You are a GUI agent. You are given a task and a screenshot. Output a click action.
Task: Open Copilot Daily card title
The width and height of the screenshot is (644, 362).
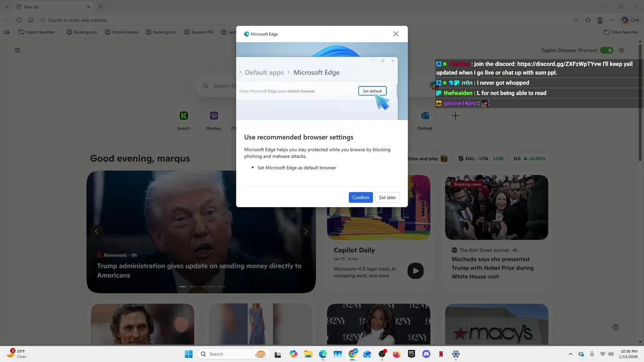[x=354, y=250]
